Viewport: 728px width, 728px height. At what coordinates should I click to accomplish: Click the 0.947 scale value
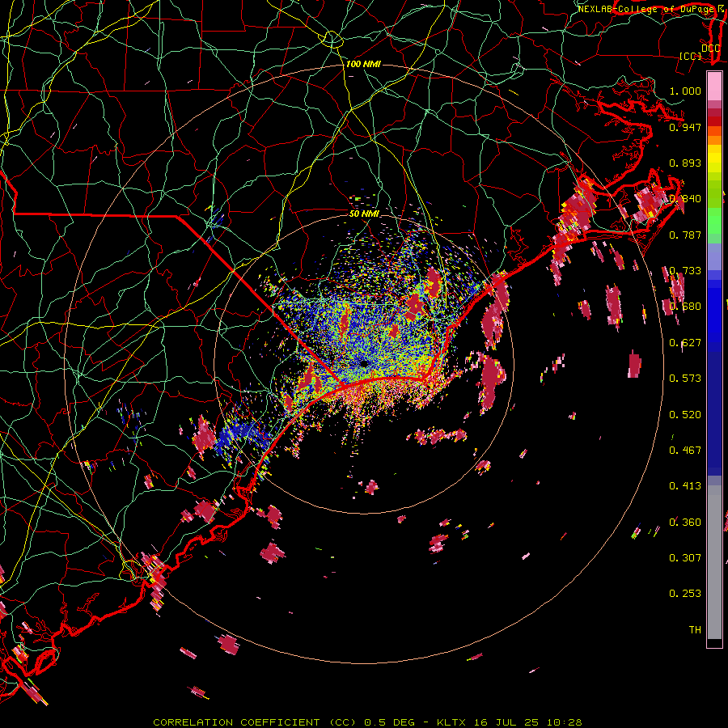coord(685,127)
